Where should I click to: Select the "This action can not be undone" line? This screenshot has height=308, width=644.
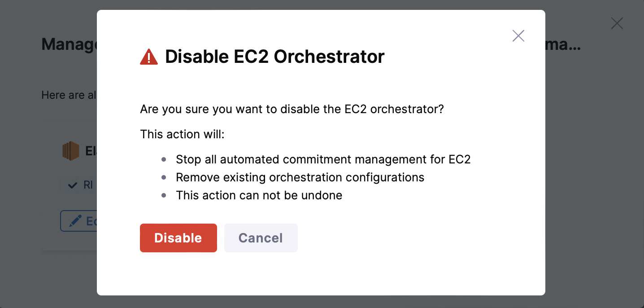pyautogui.click(x=259, y=195)
